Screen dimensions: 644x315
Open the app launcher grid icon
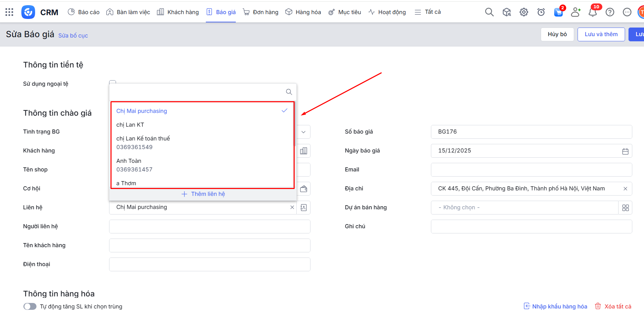(9, 12)
